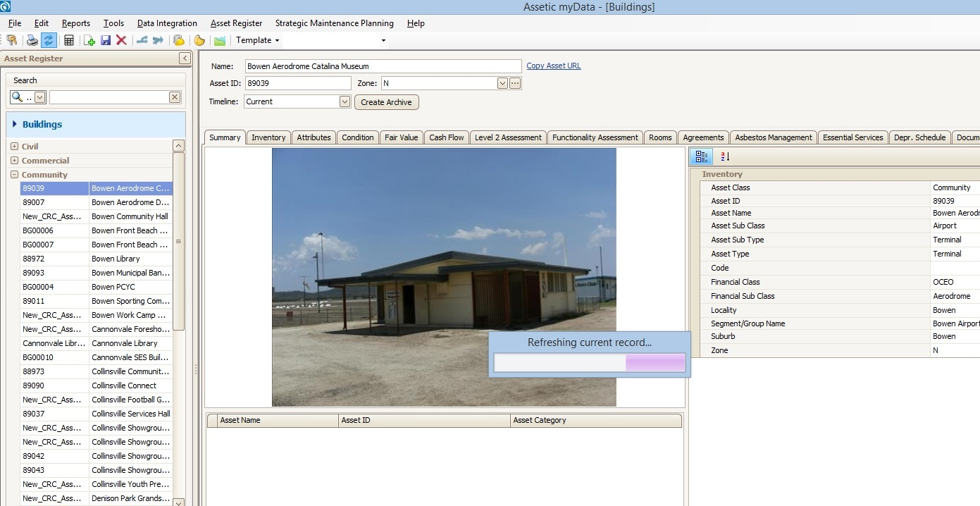Select Bowen Library in the asset list
The image size is (980, 506).
point(116,259)
